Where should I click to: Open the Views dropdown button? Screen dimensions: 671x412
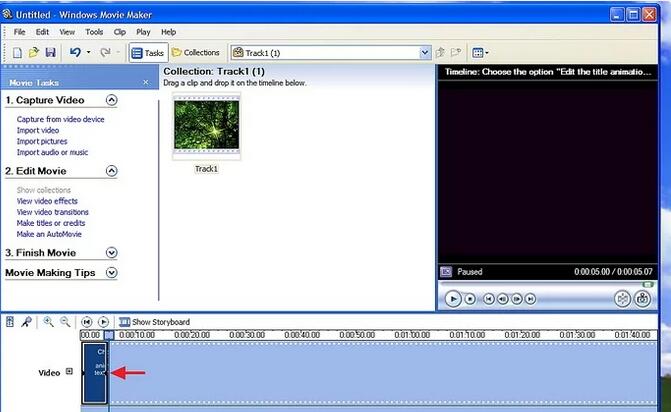tap(480, 53)
